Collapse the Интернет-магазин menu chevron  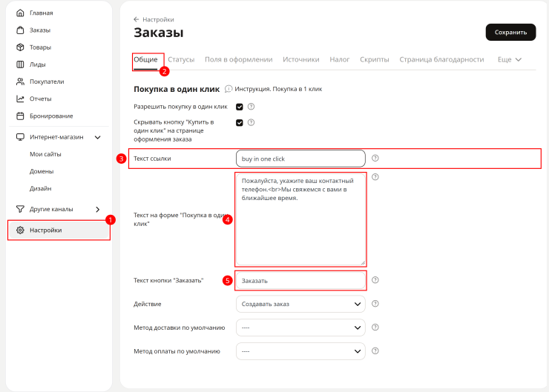click(98, 137)
